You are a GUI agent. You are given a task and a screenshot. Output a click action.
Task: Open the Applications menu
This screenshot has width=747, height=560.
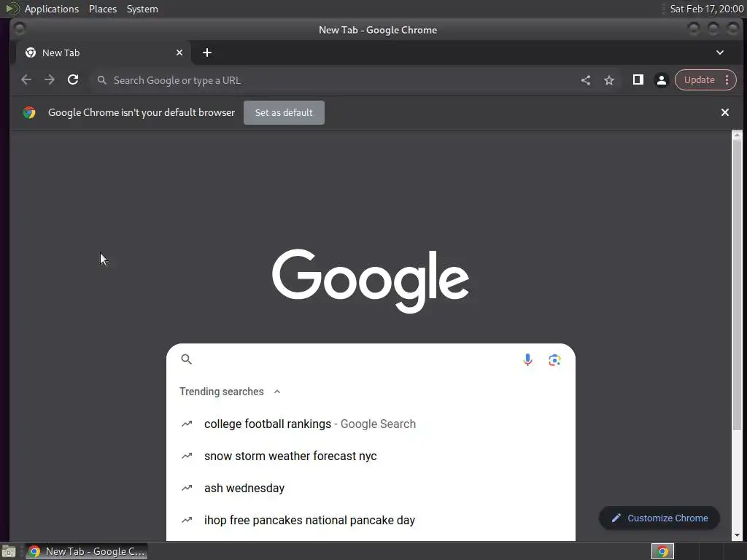coord(52,9)
